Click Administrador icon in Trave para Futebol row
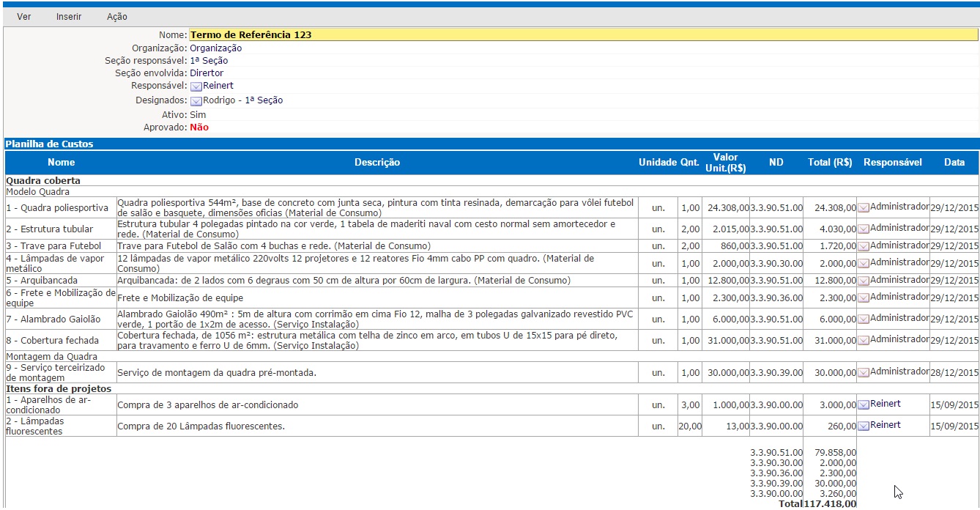 864,246
